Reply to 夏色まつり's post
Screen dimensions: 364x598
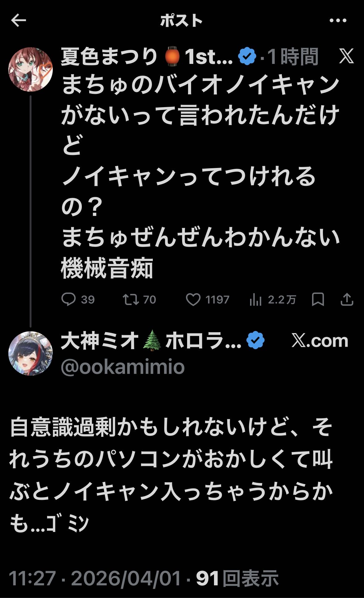click(x=69, y=299)
